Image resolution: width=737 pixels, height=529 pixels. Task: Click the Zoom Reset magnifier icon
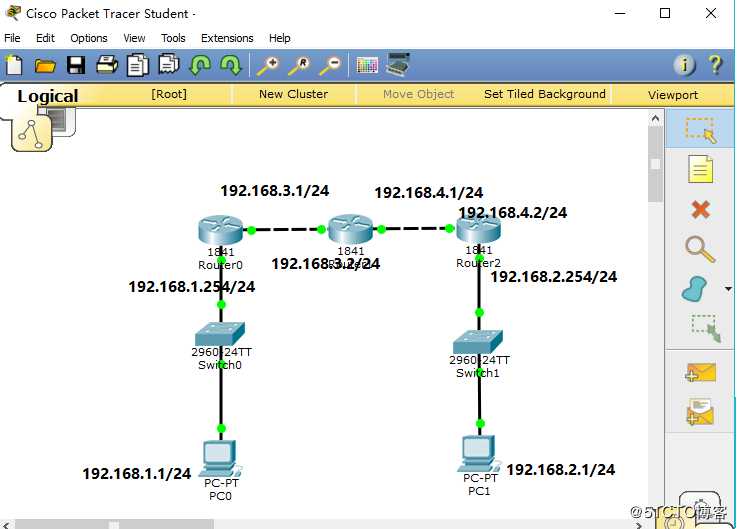coord(299,65)
